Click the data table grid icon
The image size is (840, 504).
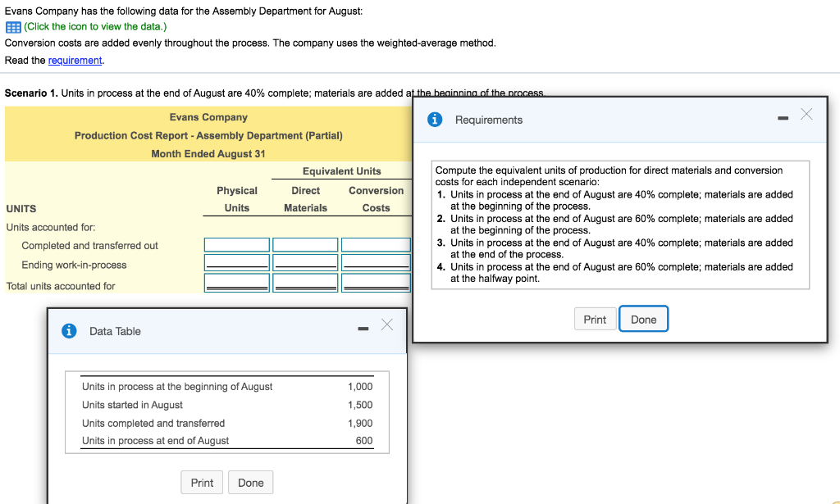pyautogui.click(x=13, y=27)
